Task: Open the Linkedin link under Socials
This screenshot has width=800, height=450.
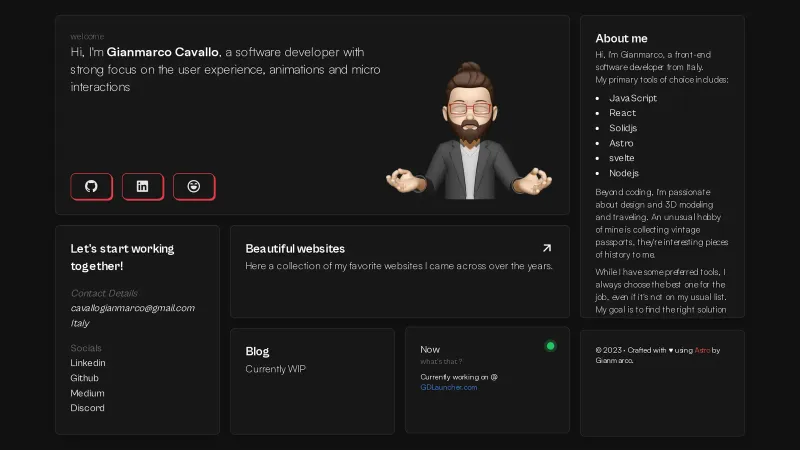Action: (x=88, y=363)
